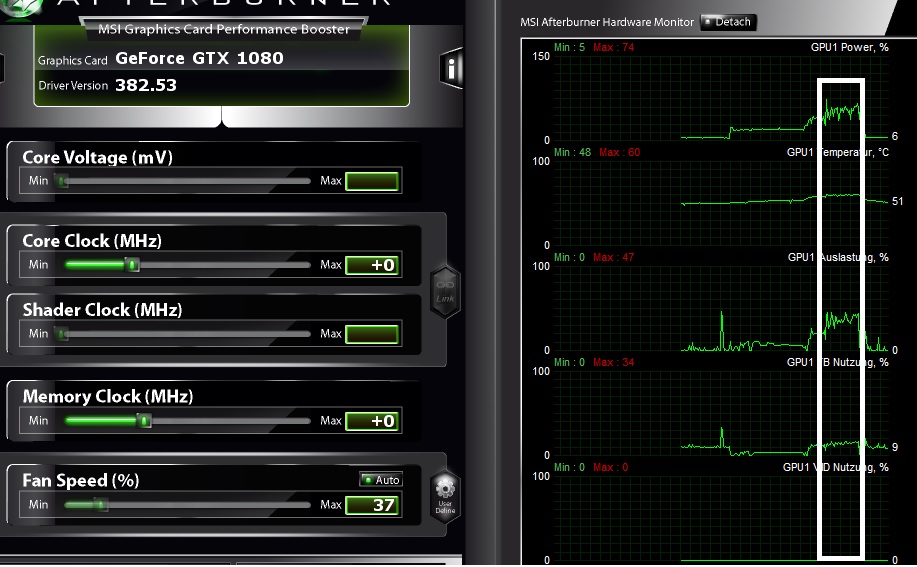Click the GPU1 Auslastung graph label
The width and height of the screenshot is (917, 567).
[x=837, y=258]
